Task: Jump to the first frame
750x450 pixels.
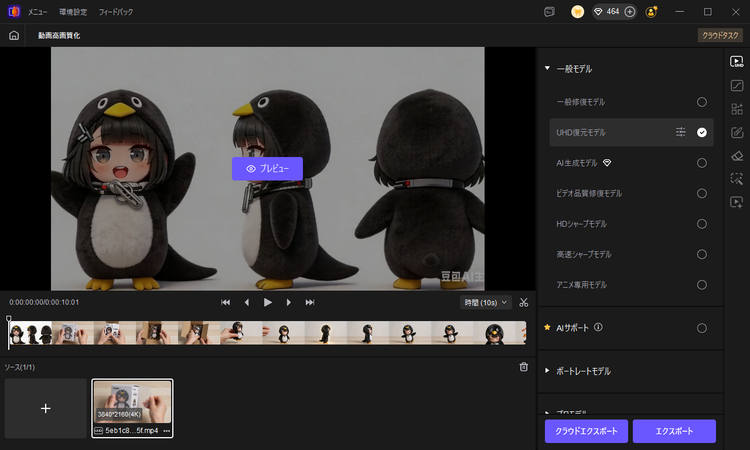Action: pos(225,302)
